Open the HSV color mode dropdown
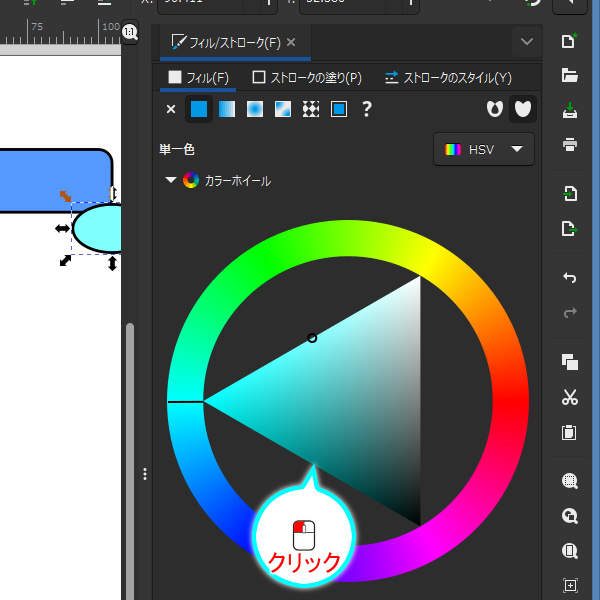600x600 pixels. coord(484,149)
